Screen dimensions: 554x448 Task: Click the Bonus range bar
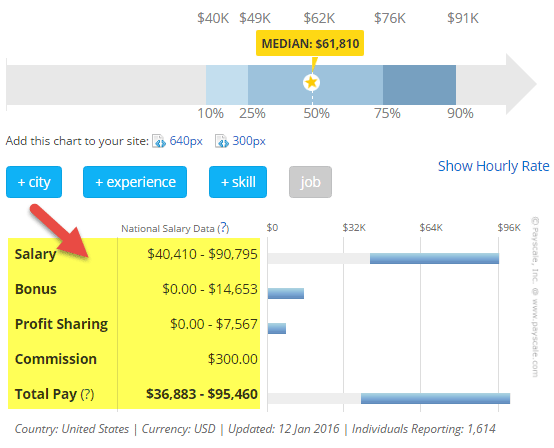pos(285,293)
